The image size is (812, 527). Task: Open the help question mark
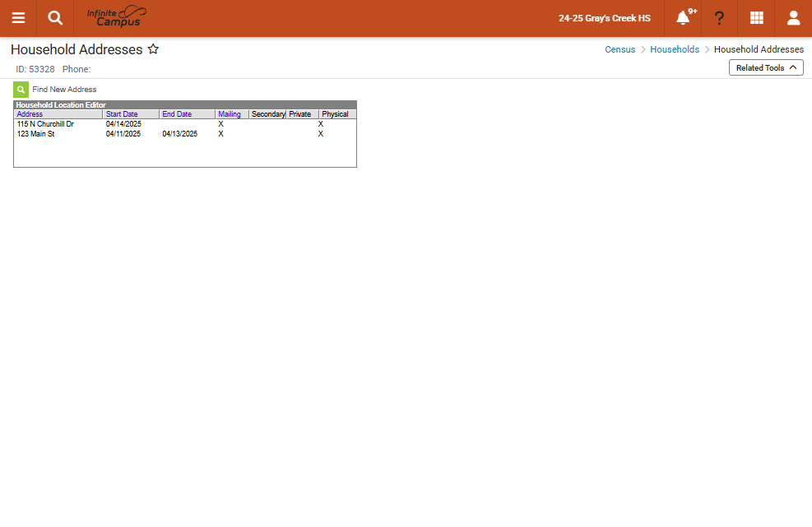pyautogui.click(x=719, y=18)
